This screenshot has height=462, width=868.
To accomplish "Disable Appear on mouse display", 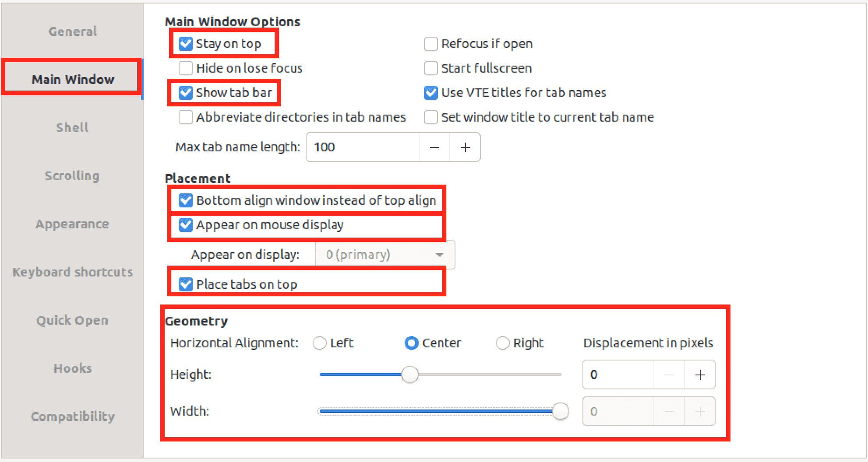I will pos(186,224).
